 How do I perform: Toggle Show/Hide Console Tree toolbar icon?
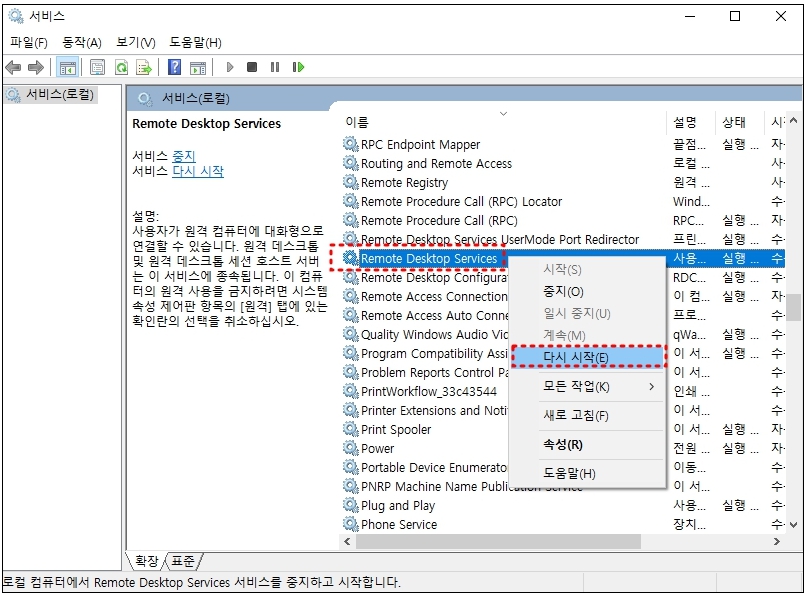tap(68, 67)
